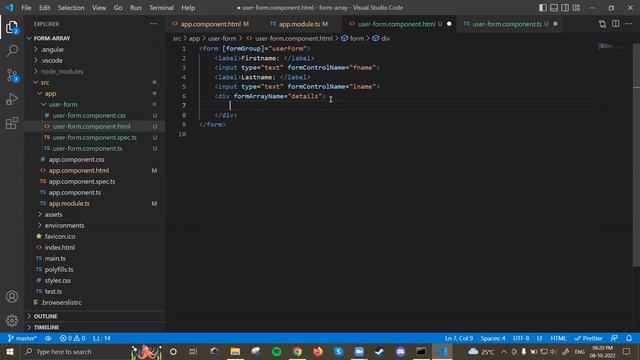Open user-form.component.spec.ts file

[x=95, y=138]
